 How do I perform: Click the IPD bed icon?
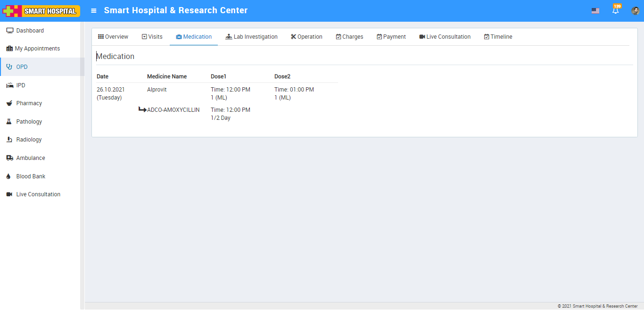[x=9, y=85]
